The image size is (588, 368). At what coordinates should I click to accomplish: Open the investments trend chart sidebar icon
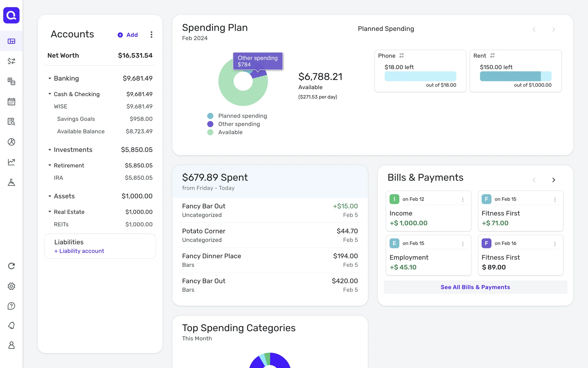(11, 162)
